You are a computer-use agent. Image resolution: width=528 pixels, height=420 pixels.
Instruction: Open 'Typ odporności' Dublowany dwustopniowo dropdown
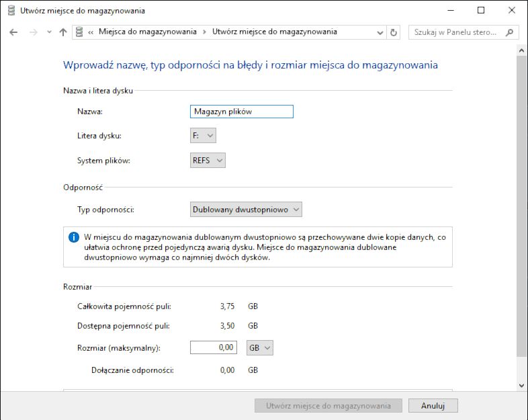click(x=246, y=210)
